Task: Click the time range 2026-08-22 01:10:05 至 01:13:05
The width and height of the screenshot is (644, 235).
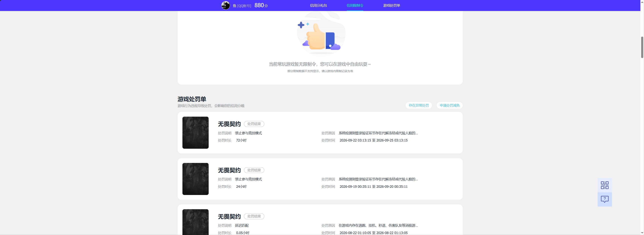Action: (374, 233)
